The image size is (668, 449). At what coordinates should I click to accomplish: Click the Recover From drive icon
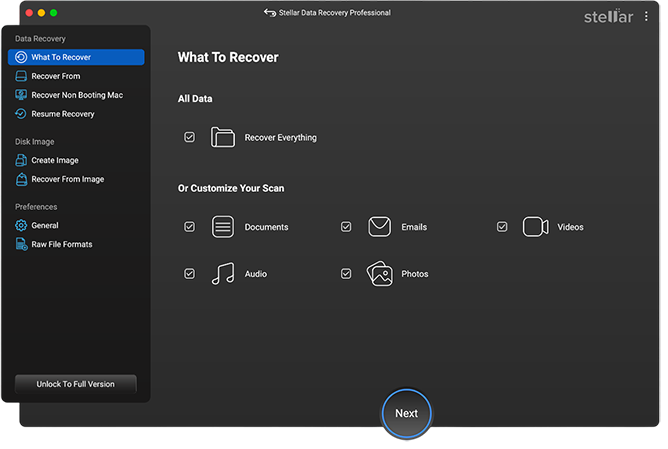21,76
